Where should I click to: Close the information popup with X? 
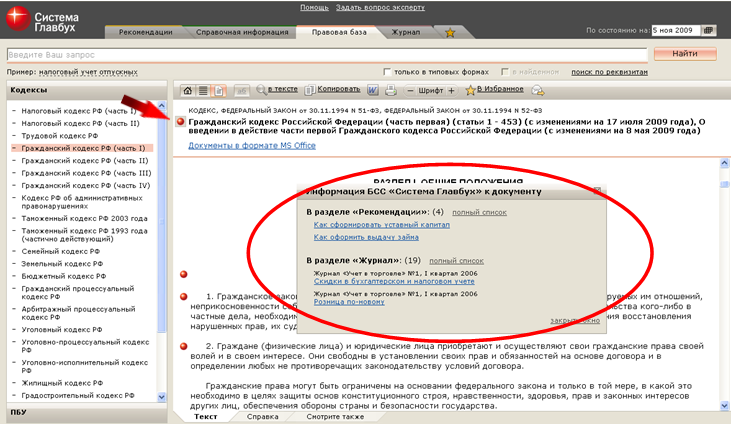597,191
